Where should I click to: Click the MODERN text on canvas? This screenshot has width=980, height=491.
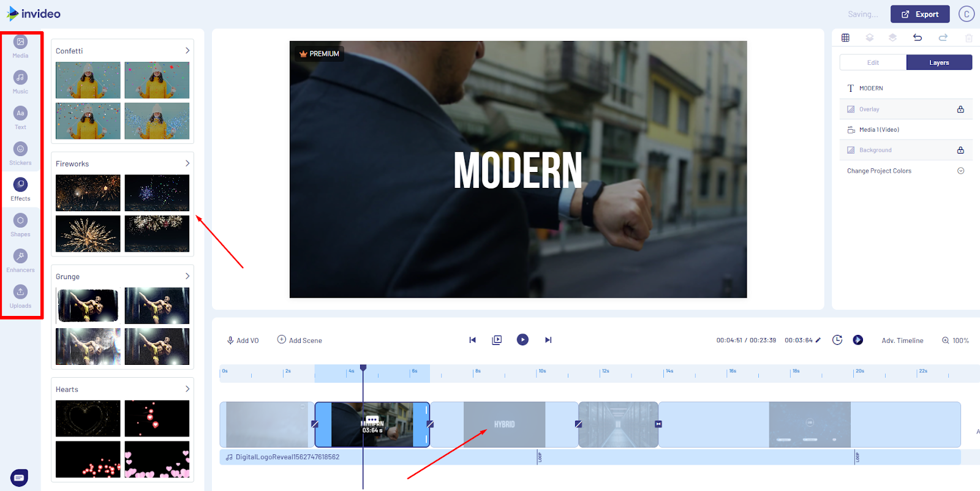(518, 170)
